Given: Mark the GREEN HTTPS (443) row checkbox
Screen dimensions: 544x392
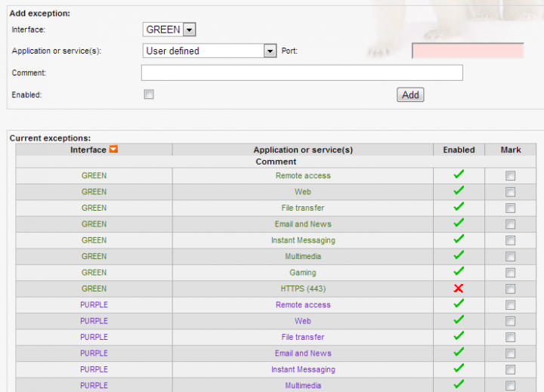Looking at the screenshot, I should click(x=511, y=289).
